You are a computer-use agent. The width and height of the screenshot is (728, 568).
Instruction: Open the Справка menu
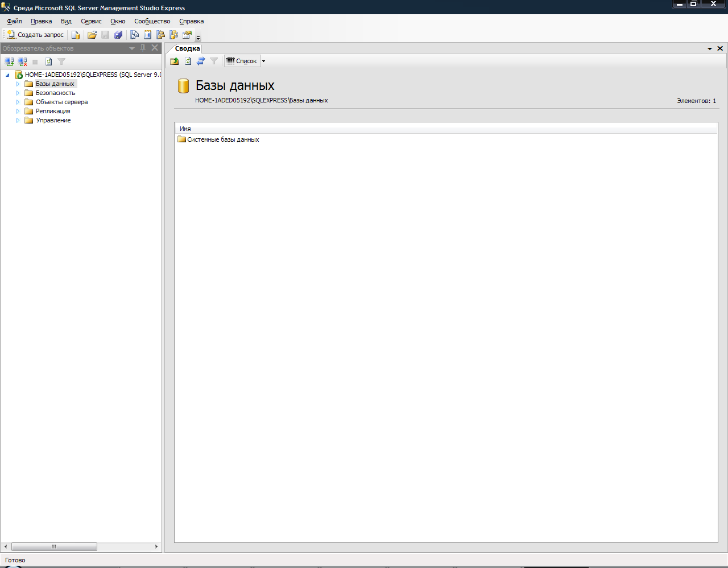pyautogui.click(x=191, y=21)
